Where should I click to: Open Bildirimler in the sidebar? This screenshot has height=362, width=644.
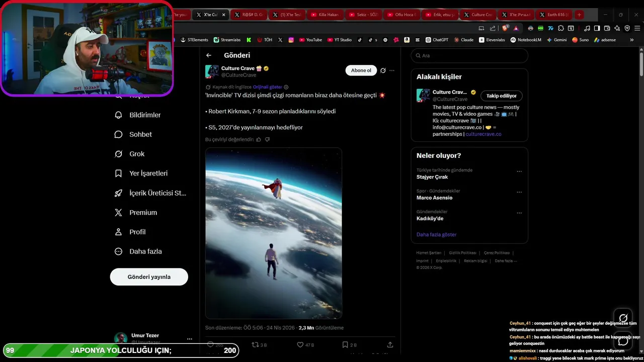(138, 115)
